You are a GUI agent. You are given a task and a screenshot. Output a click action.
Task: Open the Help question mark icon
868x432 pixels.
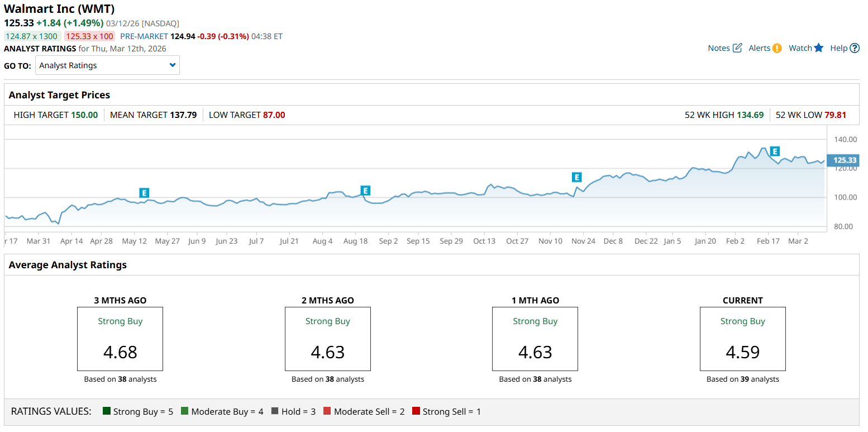855,48
